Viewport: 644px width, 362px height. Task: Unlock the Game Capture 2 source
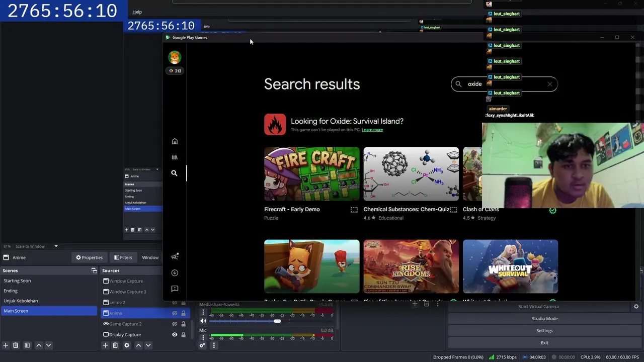183,324
